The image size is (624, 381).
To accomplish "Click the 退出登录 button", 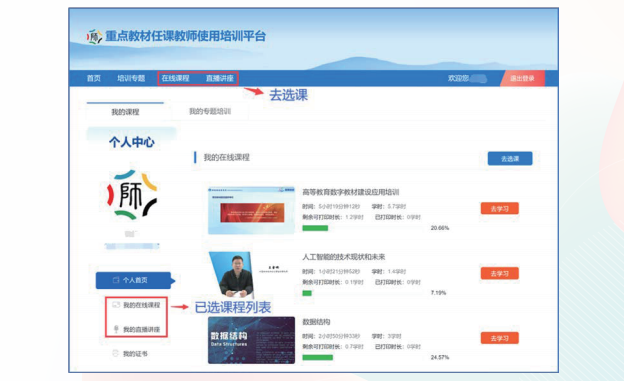I will pos(522,78).
